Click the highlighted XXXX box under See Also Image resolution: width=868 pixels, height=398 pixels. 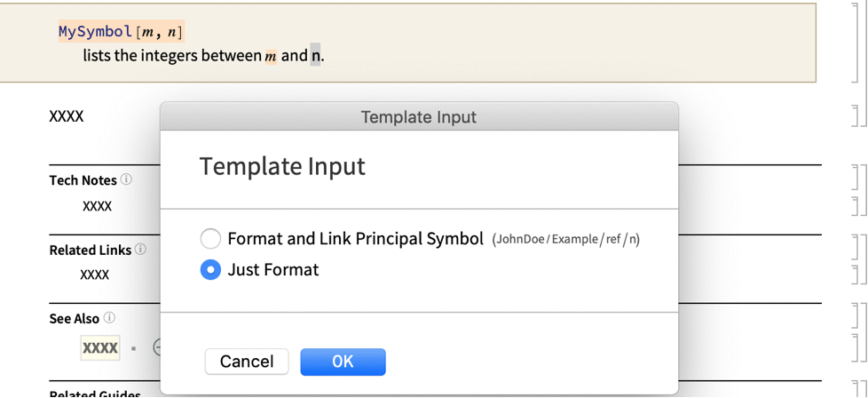click(x=100, y=348)
